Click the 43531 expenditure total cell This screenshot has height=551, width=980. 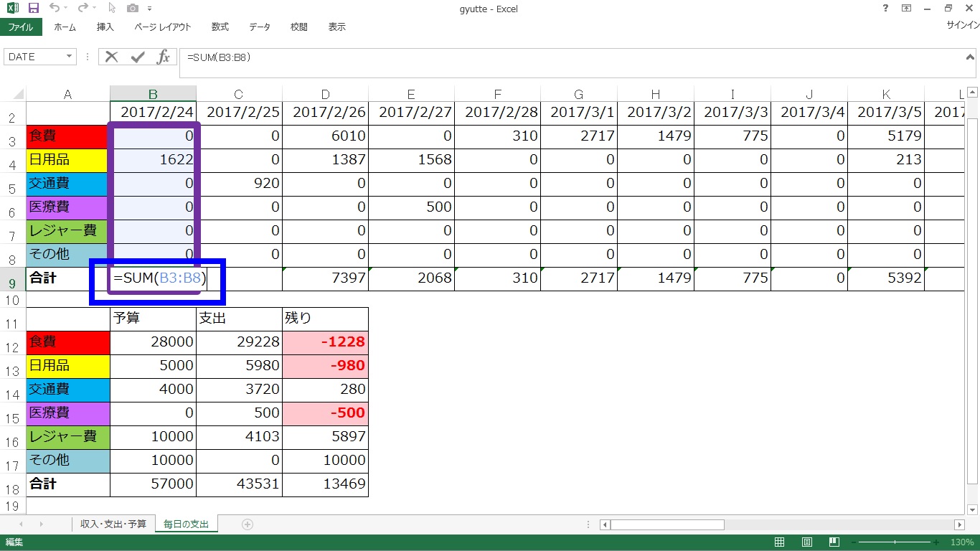pyautogui.click(x=239, y=484)
